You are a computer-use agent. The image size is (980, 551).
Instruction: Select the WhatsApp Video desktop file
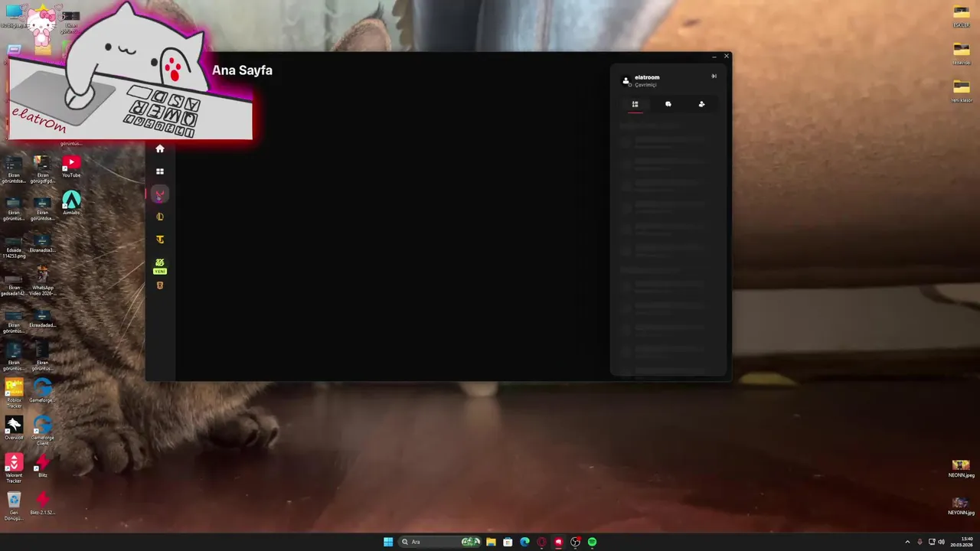pyautogui.click(x=42, y=280)
